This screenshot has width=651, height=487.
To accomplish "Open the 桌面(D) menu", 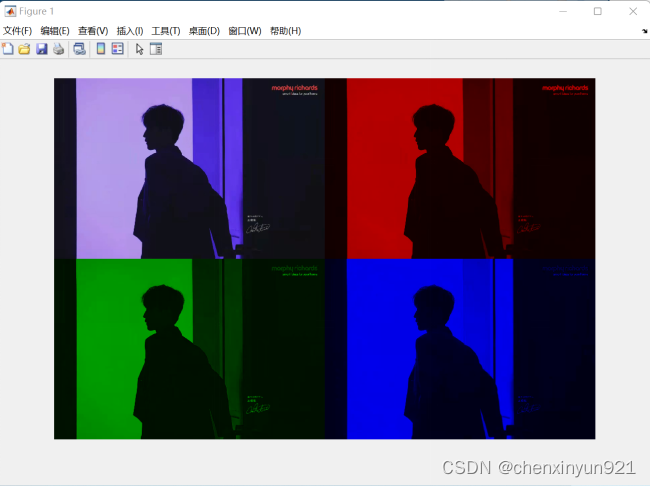I will point(204,31).
